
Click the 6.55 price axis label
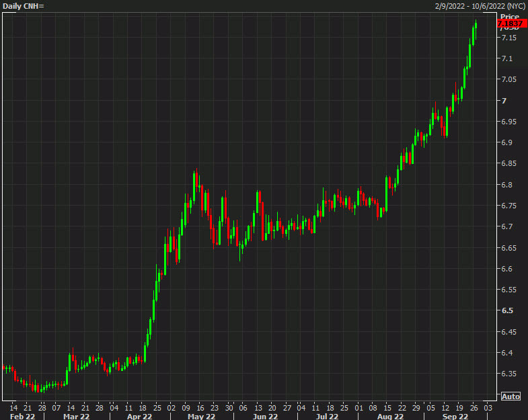pos(508,290)
